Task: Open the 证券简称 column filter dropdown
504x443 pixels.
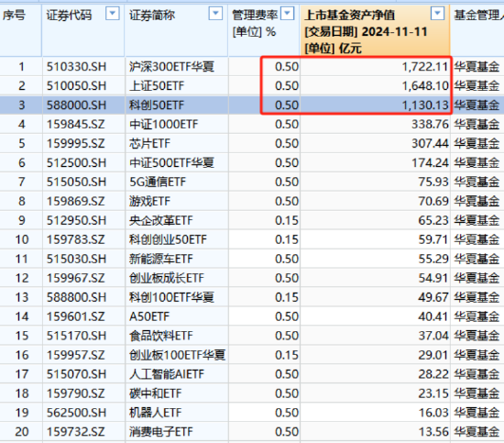Action: (x=215, y=14)
